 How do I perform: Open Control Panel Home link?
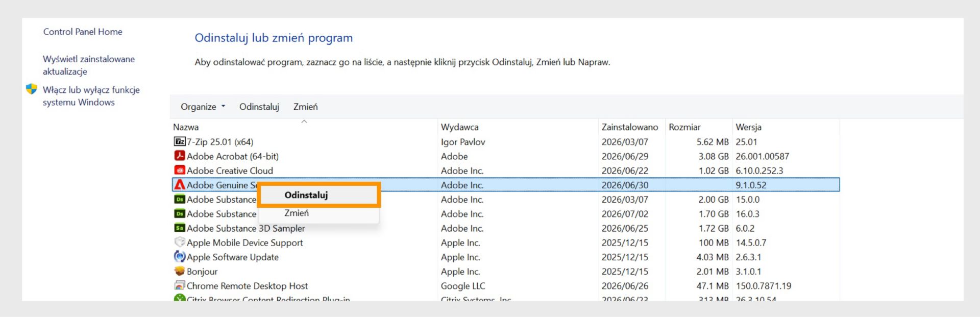pyautogui.click(x=83, y=32)
